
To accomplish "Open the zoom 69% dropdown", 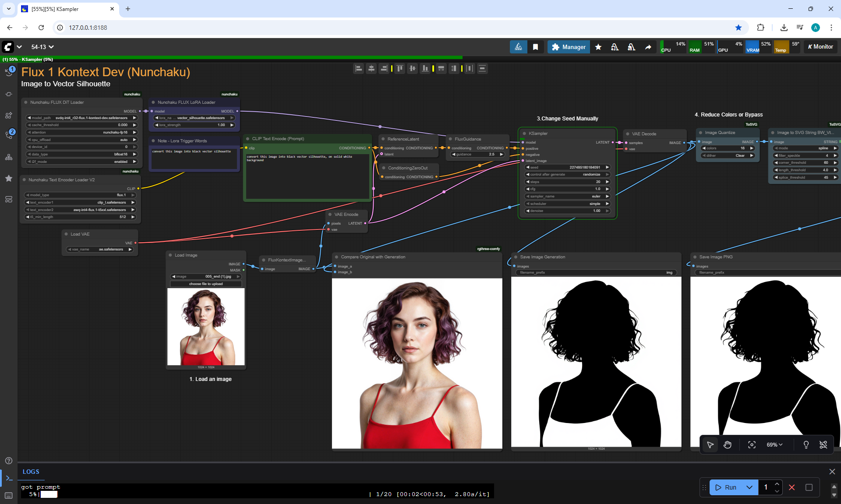I will pos(774,445).
